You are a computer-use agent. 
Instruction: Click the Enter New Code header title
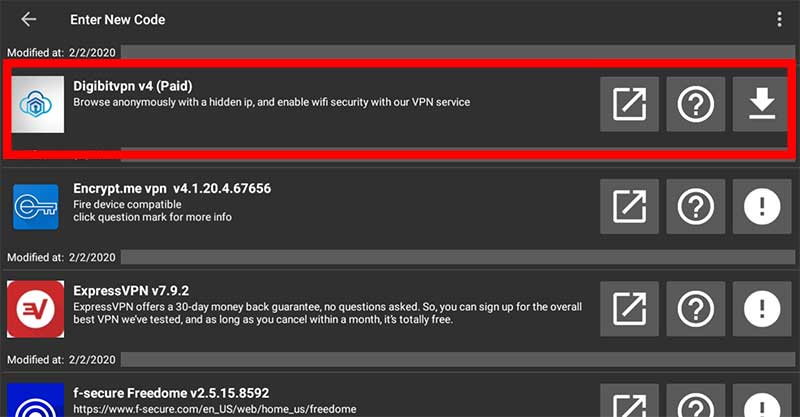[x=117, y=19]
